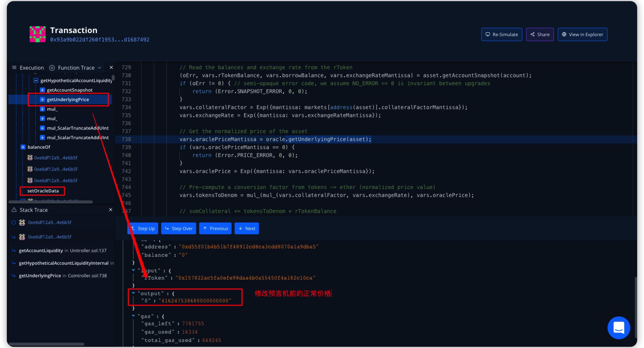This screenshot has width=644, height=348.
Task: Switch to the Execution tab
Action: click(32, 68)
